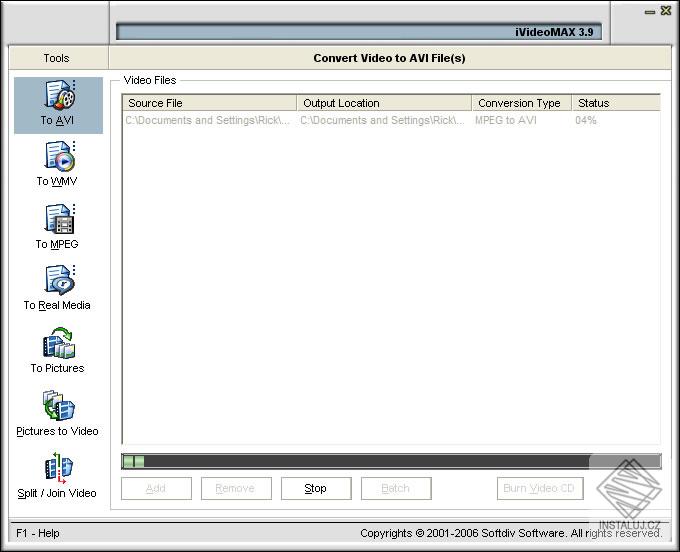Click the conversion progress bar

pos(390,461)
